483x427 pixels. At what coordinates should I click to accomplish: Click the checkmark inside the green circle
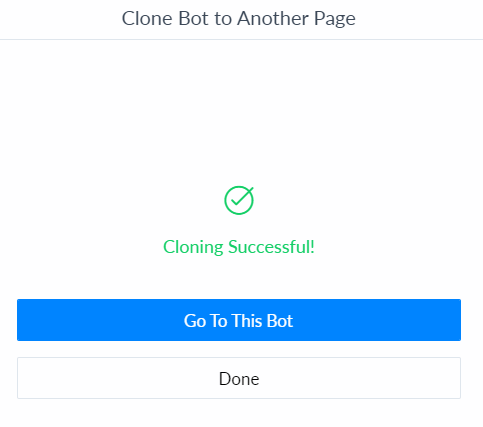click(x=241, y=198)
